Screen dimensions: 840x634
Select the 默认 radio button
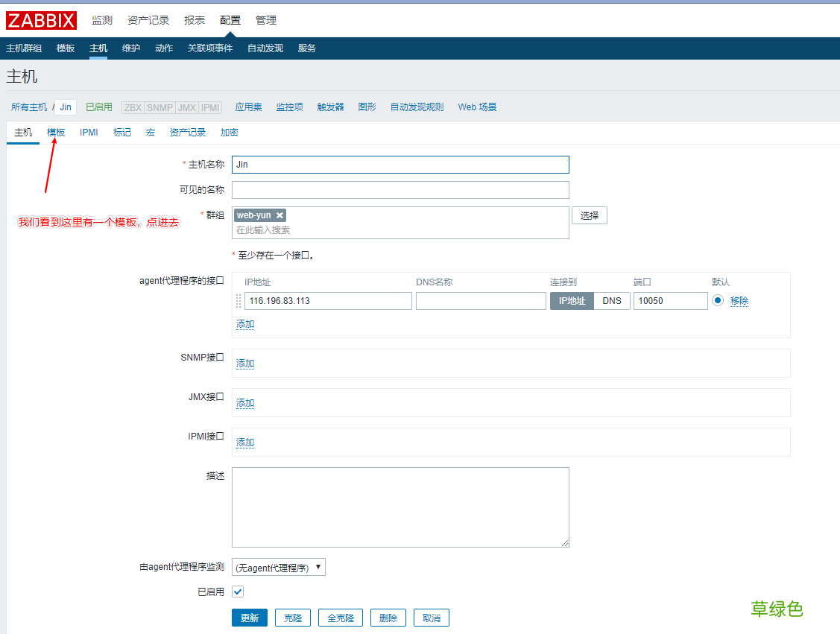(x=717, y=300)
